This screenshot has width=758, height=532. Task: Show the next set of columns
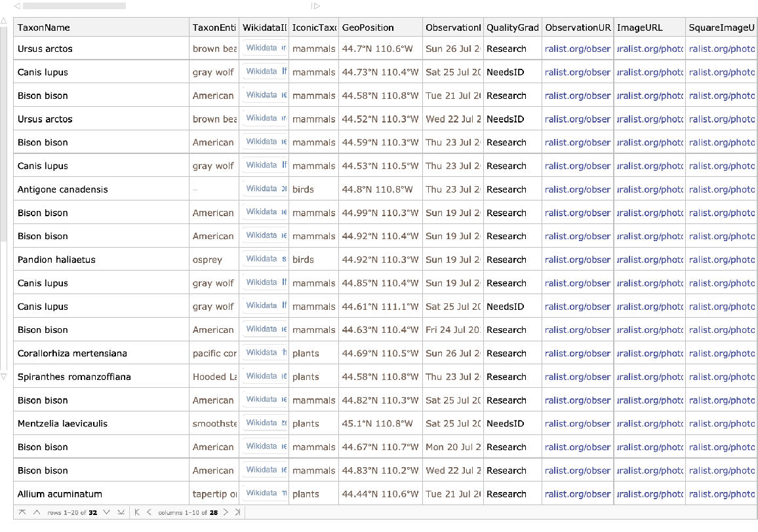click(x=226, y=512)
